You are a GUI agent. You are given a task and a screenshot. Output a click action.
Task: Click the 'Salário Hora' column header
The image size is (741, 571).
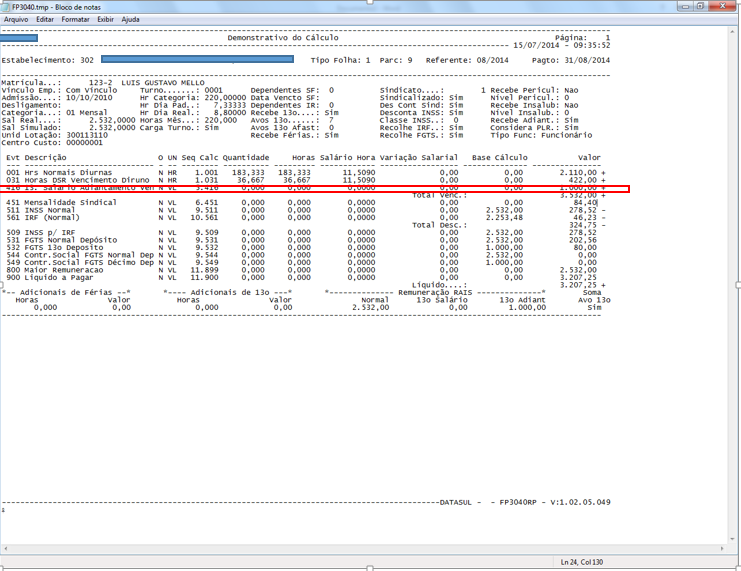(x=347, y=157)
